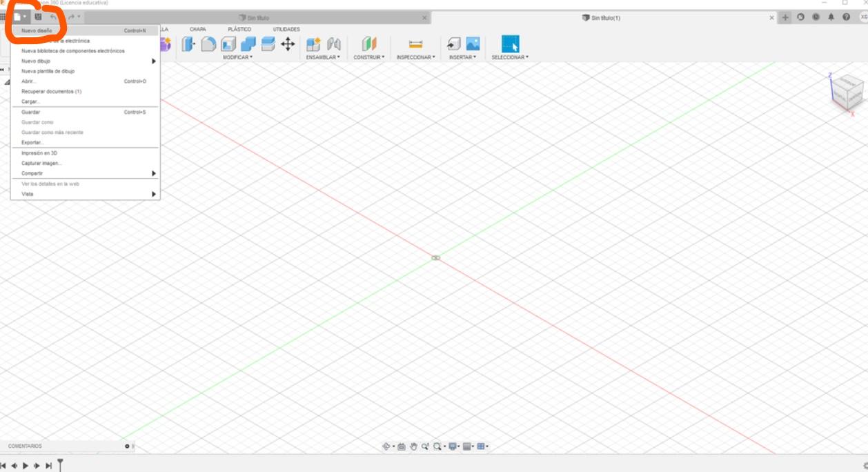This screenshot has height=472, width=868.
Task: Open the XG user profile avatar
Action: coord(863,17)
